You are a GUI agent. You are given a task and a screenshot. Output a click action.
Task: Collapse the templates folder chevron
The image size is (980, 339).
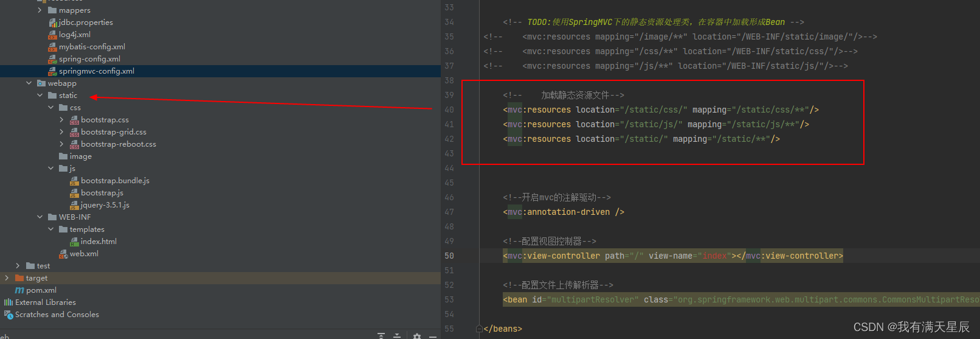tap(51, 229)
